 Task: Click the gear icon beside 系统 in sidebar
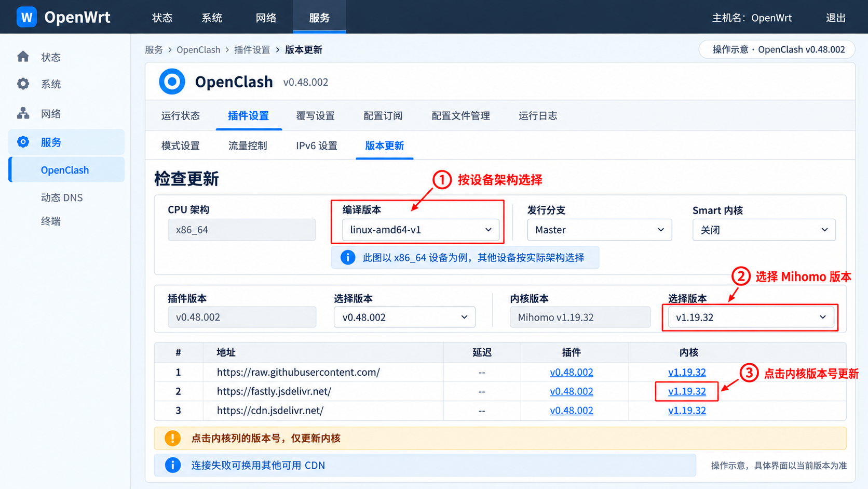(x=23, y=84)
